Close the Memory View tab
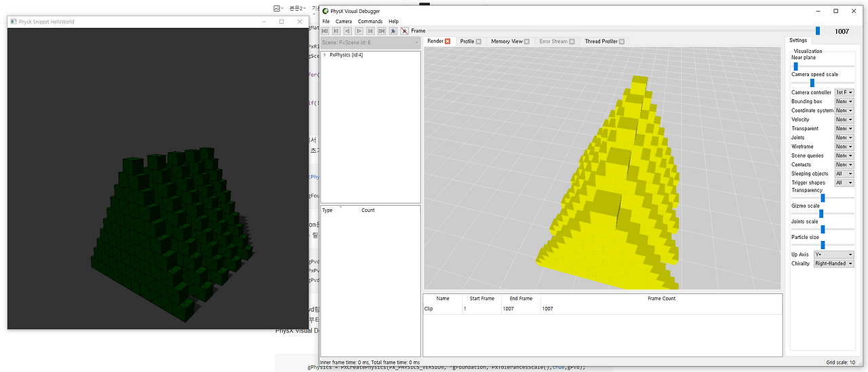 tap(527, 41)
